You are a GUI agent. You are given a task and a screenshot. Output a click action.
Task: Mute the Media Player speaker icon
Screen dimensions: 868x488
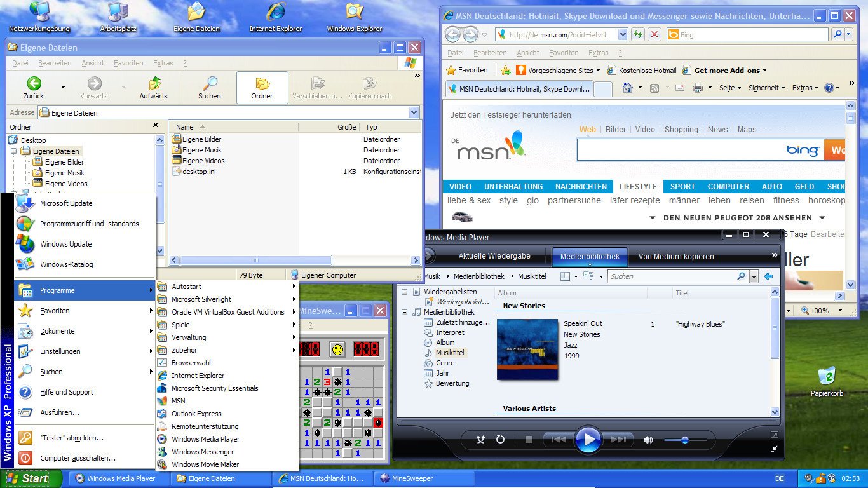click(648, 440)
